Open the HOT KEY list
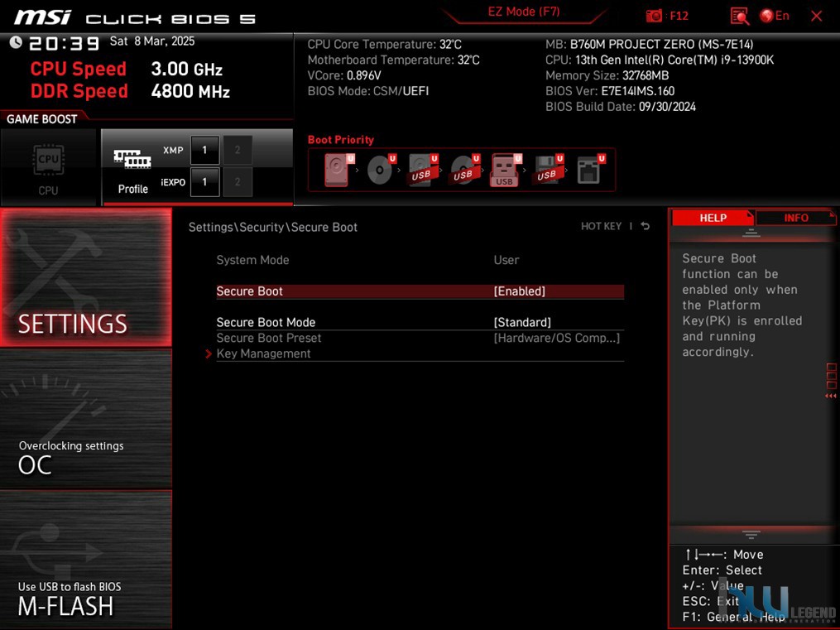 (x=601, y=226)
